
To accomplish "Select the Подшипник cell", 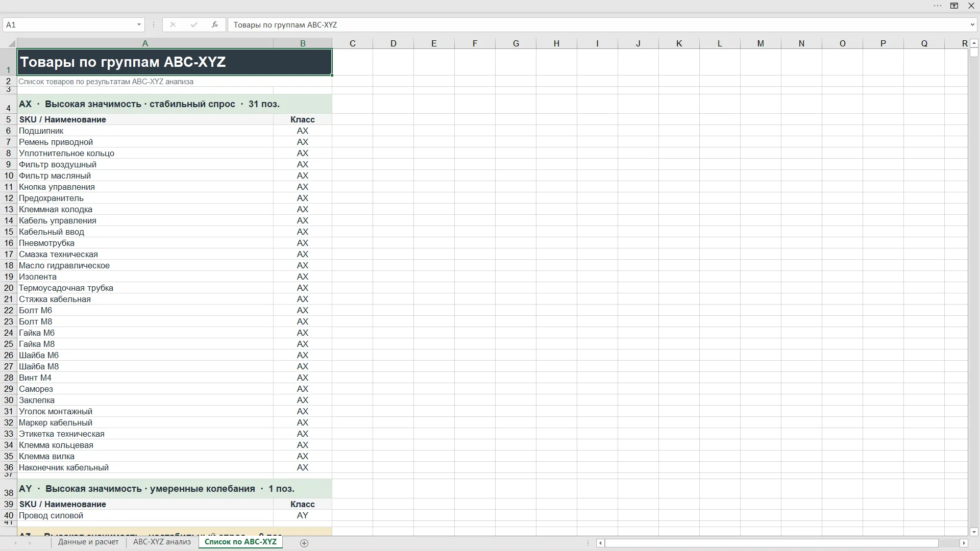I will pos(145,131).
